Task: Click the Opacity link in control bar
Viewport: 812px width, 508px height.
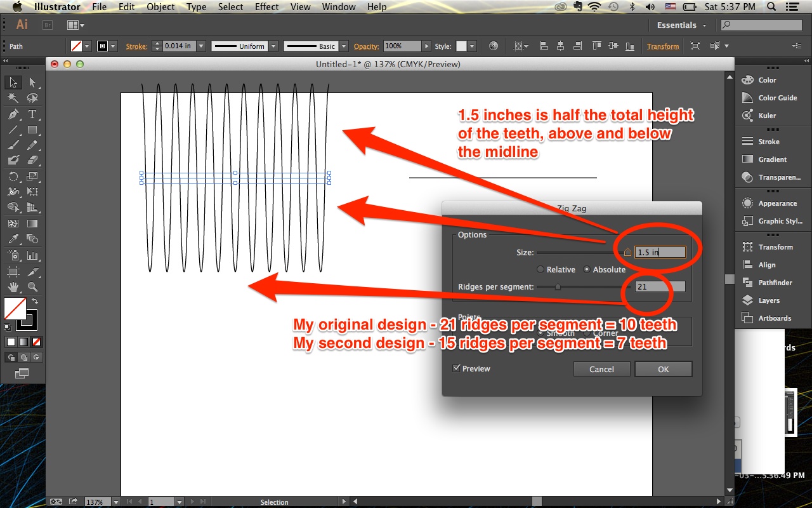Action: click(367, 46)
